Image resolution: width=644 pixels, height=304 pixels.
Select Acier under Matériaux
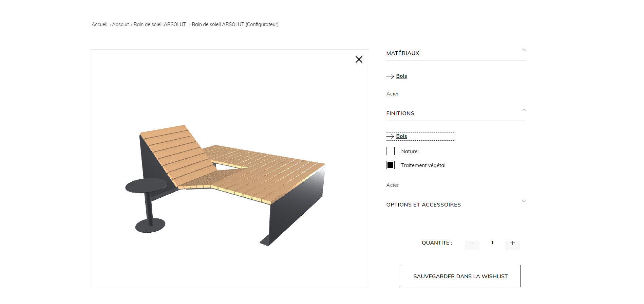[393, 94]
